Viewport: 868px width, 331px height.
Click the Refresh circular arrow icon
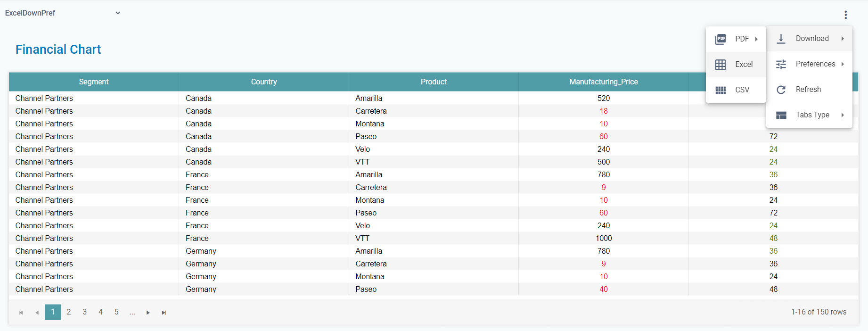pyautogui.click(x=781, y=90)
